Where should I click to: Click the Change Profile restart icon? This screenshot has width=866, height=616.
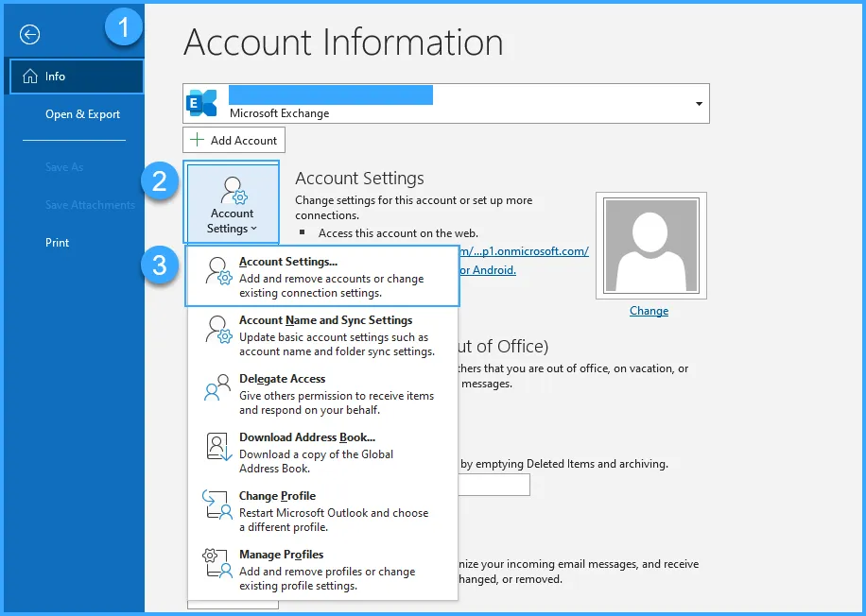(x=217, y=506)
